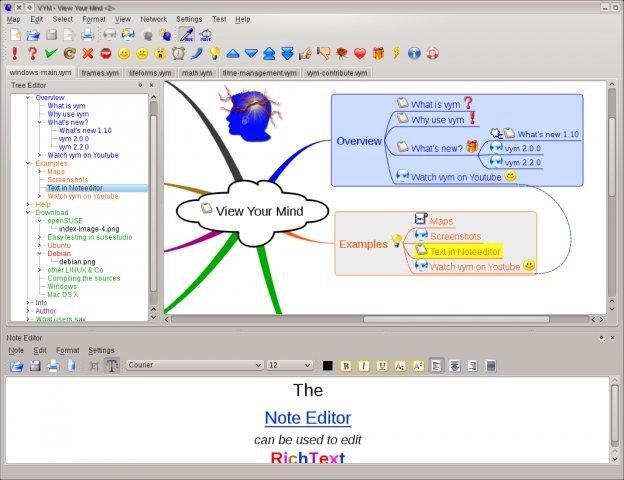
Task: Click the Note Editor hyperlink text
Action: coord(308,418)
